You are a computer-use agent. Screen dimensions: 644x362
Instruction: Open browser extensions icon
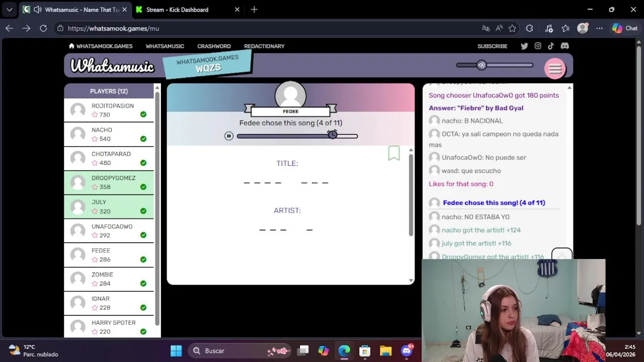(529, 29)
